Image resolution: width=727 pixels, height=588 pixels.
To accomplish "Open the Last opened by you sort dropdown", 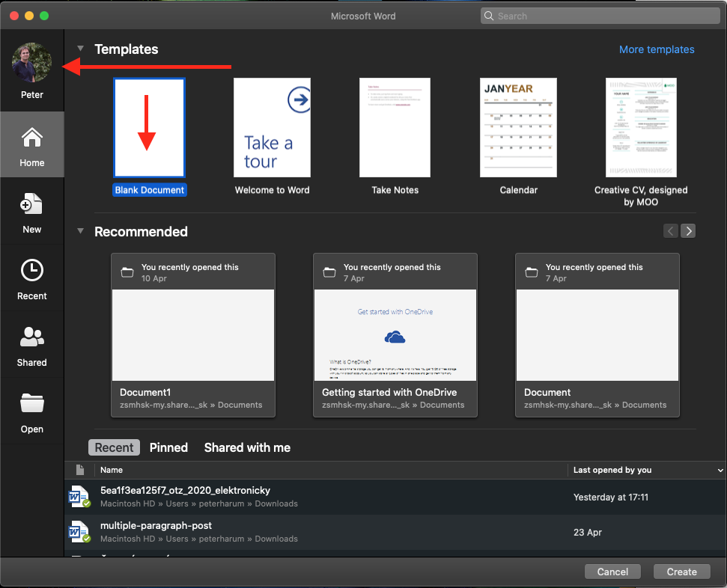I will (720, 471).
